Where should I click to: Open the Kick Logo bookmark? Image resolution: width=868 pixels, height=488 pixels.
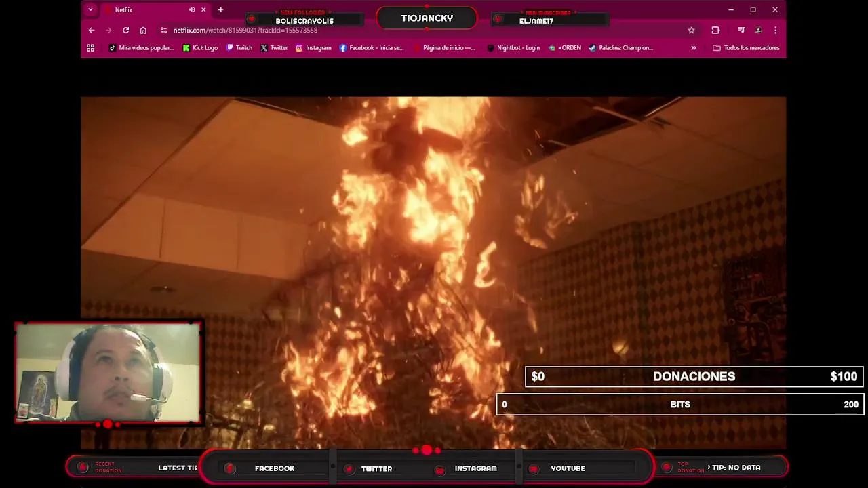pyautogui.click(x=200, y=48)
